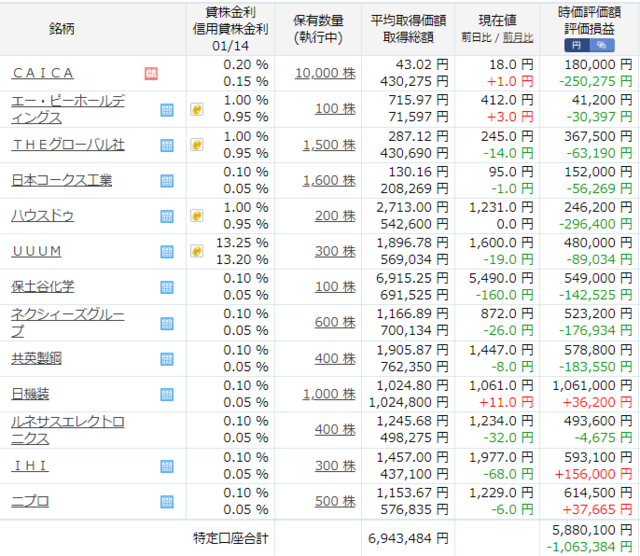The image size is (640, 556).
Task: Switch profit/loss display to %
Action: point(602,45)
